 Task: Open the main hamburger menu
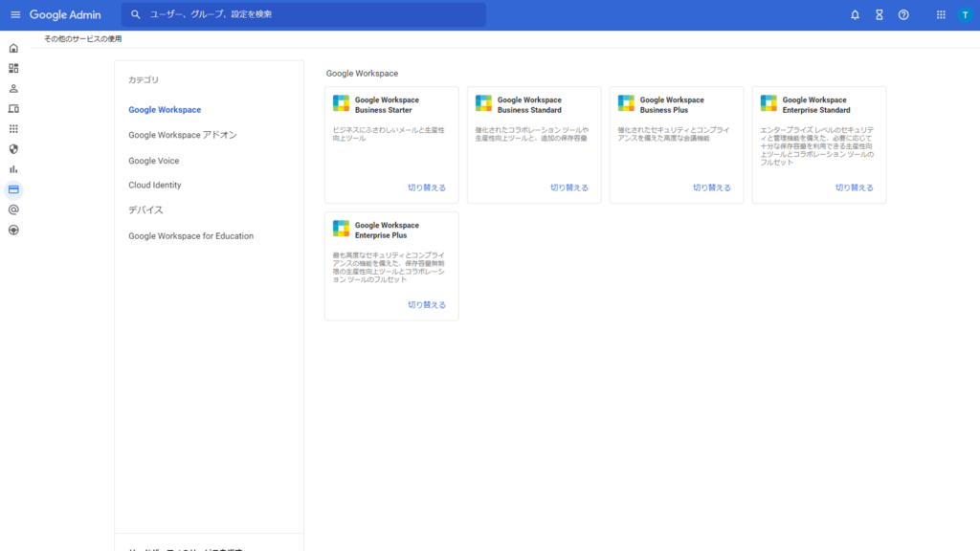tap(15, 14)
